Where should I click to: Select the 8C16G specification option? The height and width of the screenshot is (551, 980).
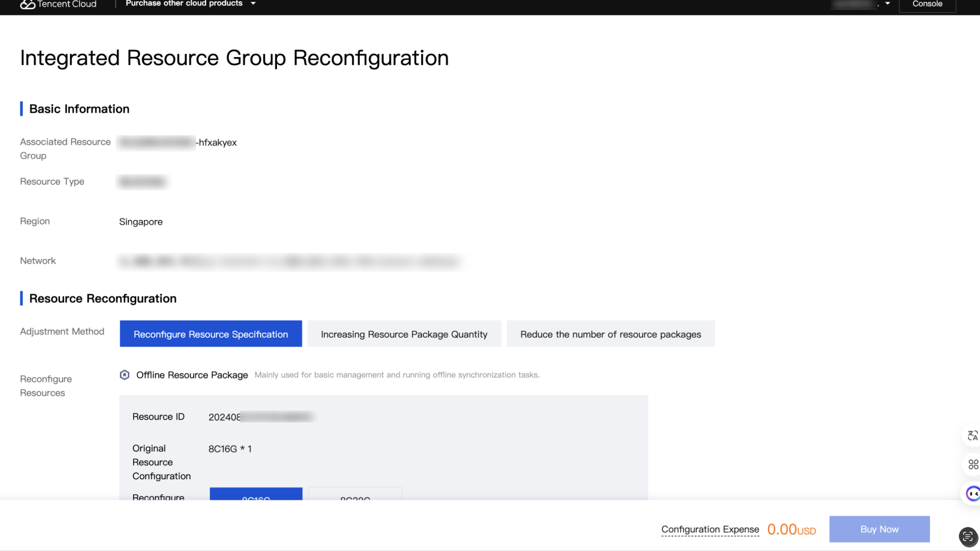point(256,495)
